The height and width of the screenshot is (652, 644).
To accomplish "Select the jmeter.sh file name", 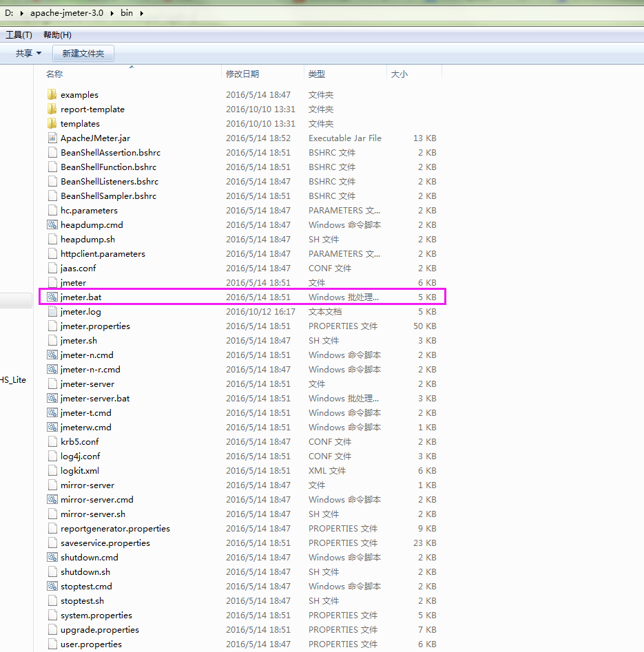I will 79,341.
